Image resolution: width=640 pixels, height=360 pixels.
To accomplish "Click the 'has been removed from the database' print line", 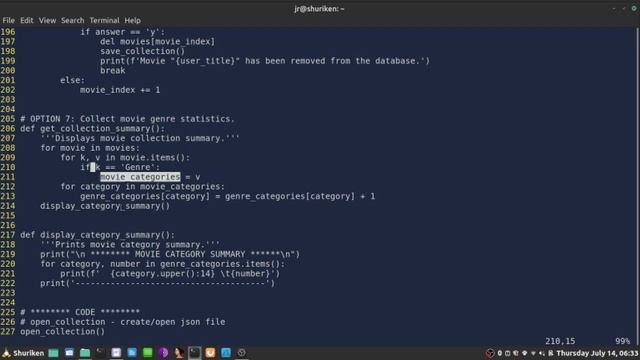I will click(265, 61).
